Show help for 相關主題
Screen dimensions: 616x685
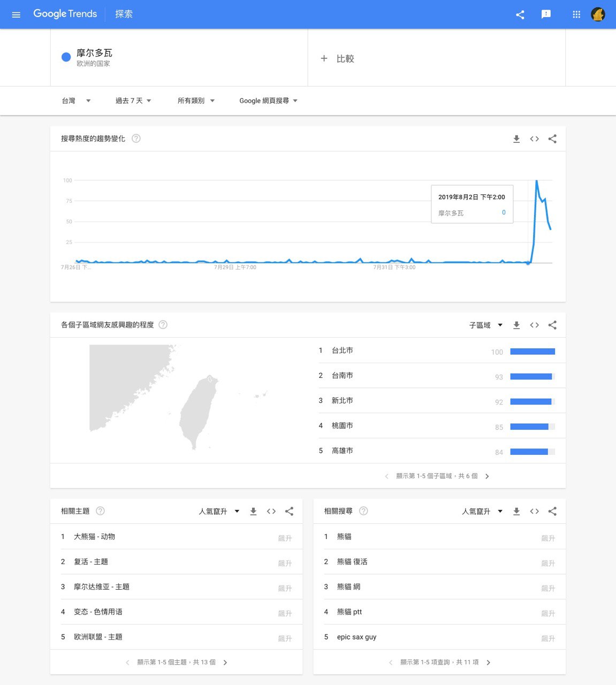pos(100,511)
